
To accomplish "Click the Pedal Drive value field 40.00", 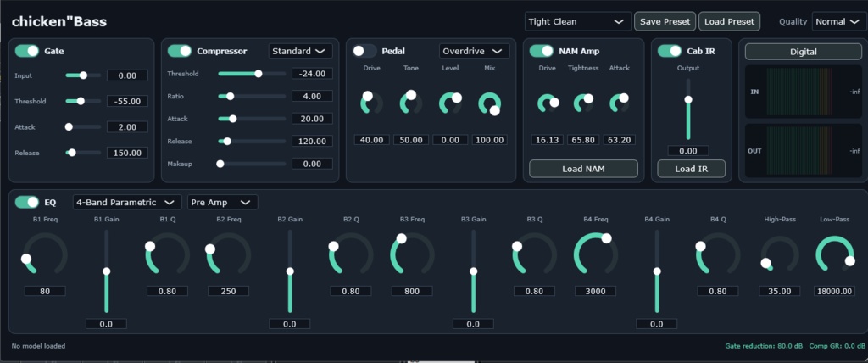I will point(371,140).
